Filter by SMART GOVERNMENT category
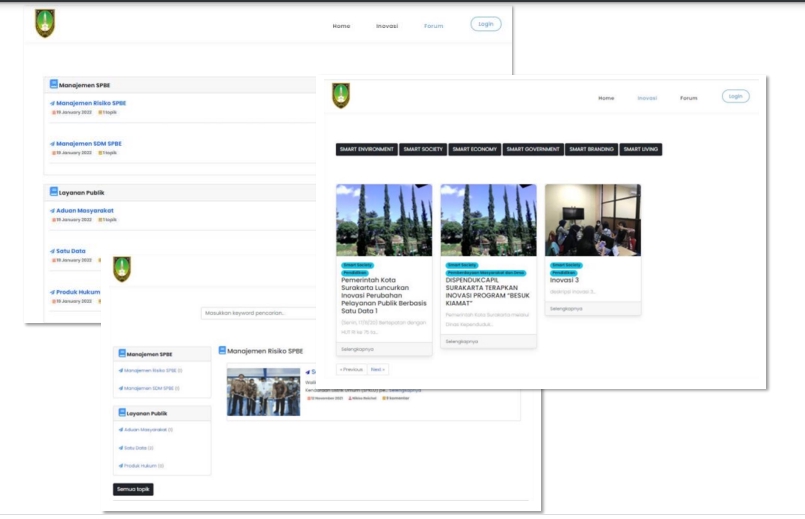805x519 pixels. point(533,149)
